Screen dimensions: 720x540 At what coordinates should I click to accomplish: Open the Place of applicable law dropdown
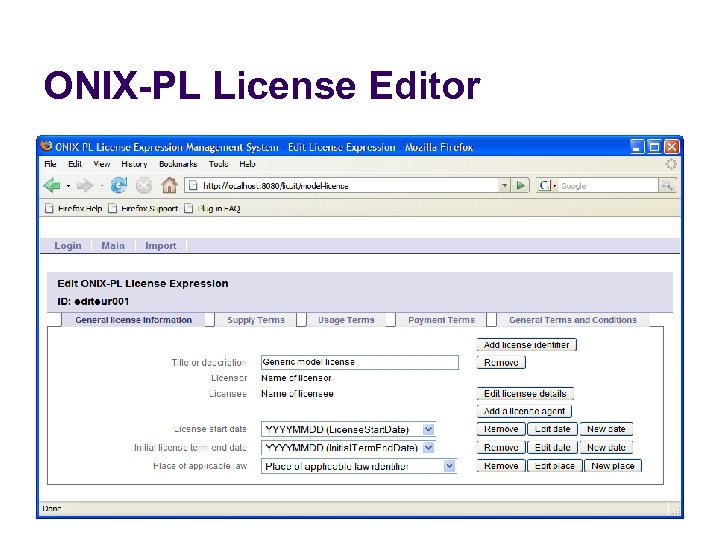pyautogui.click(x=449, y=466)
